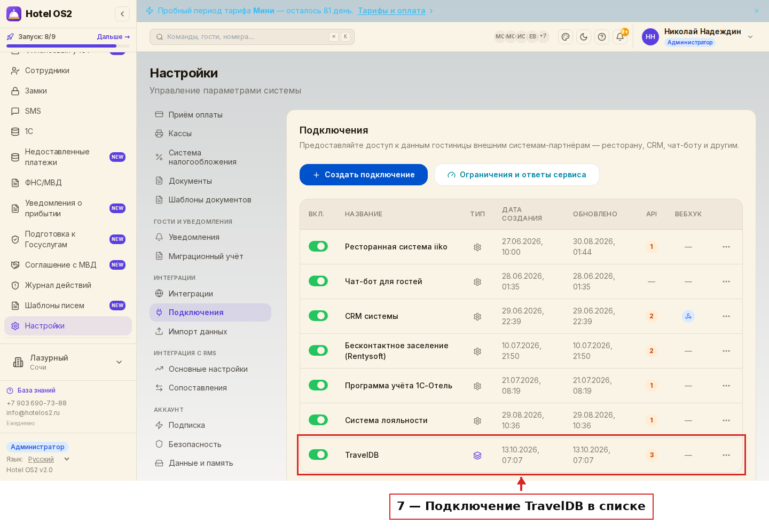
Task: Open the Тарифы и оплата link
Action: [391, 11]
